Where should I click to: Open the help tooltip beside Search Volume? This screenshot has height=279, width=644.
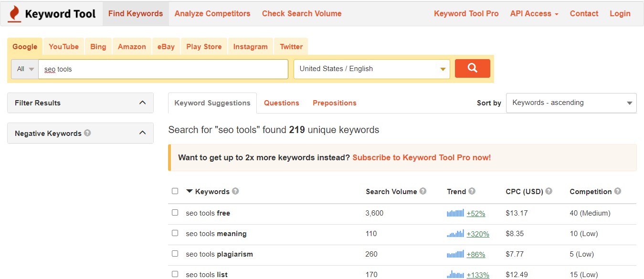pos(423,191)
